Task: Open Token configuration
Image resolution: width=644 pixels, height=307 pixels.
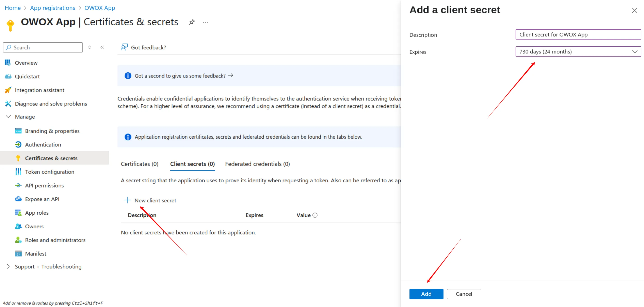Action: tap(50, 172)
